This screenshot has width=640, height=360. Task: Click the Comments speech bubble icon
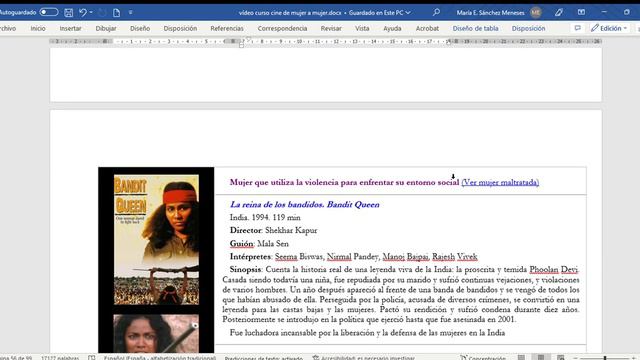click(578, 28)
